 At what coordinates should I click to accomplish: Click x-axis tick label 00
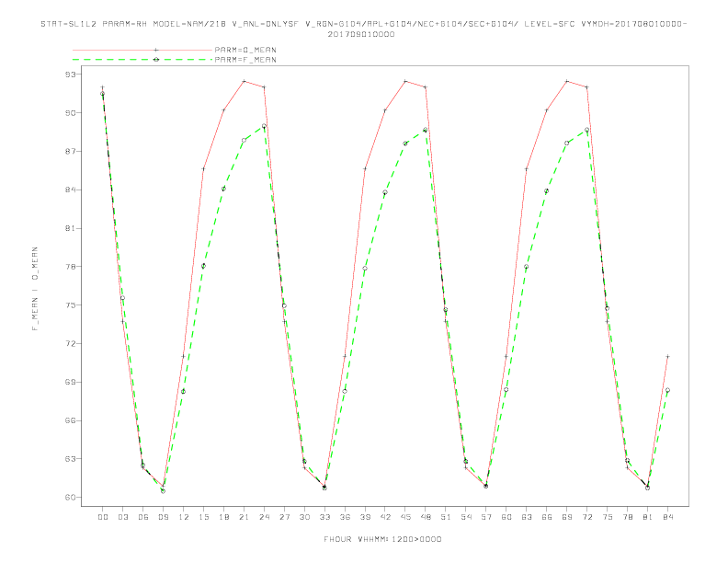(x=103, y=517)
